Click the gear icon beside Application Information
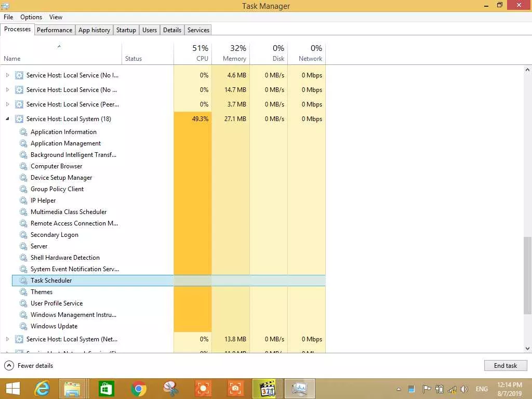532x399 pixels. coord(23,132)
